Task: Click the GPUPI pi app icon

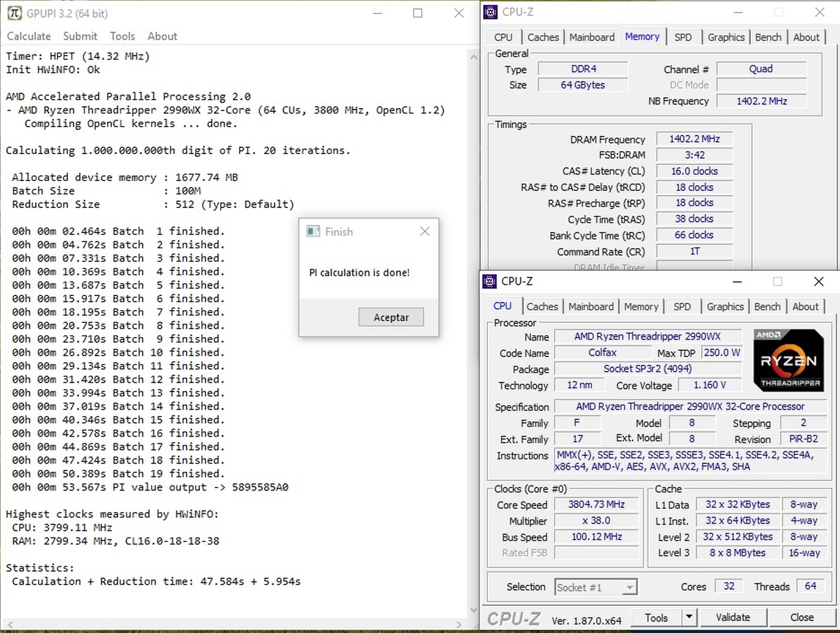Action: (15, 13)
